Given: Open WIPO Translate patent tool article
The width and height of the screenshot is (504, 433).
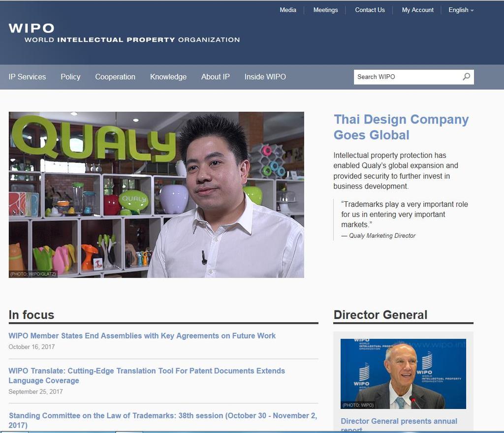Looking at the screenshot, I should point(147,375).
